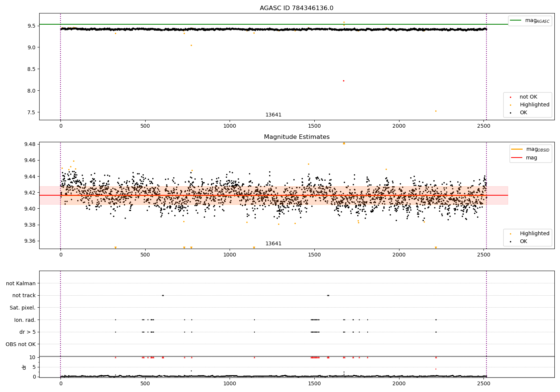Click the 'not Kalman' row label

tap(21, 284)
